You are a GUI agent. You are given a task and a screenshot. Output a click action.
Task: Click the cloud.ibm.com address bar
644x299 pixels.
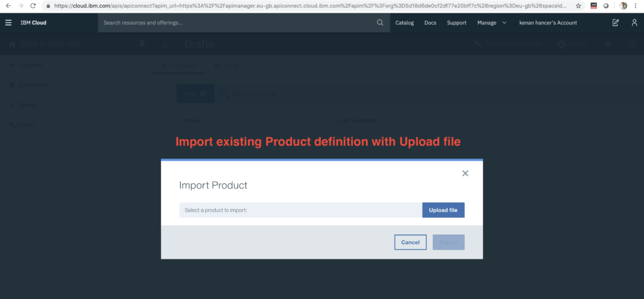coord(312,6)
